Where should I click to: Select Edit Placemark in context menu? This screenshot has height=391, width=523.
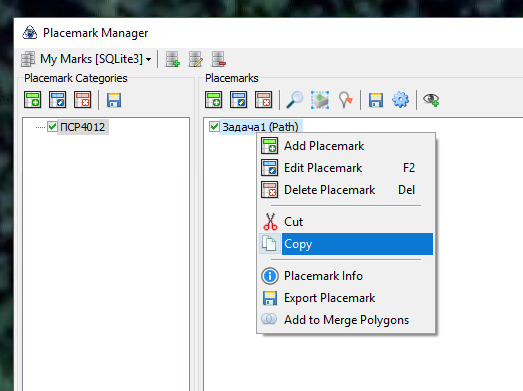(346, 168)
